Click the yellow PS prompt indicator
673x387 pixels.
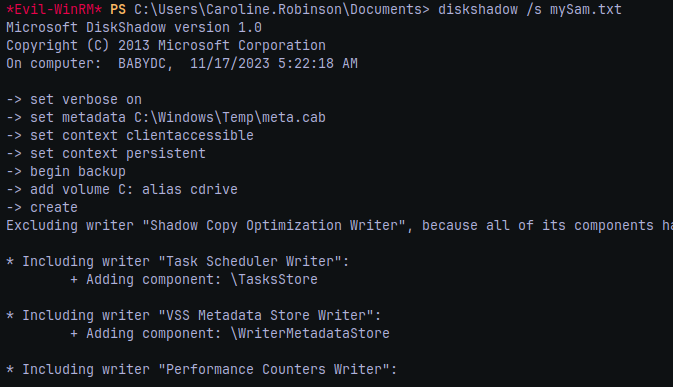click(x=118, y=9)
